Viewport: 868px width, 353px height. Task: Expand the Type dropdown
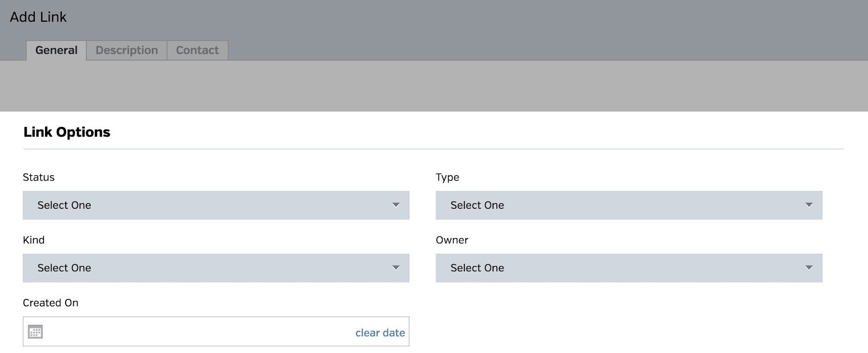pos(629,205)
